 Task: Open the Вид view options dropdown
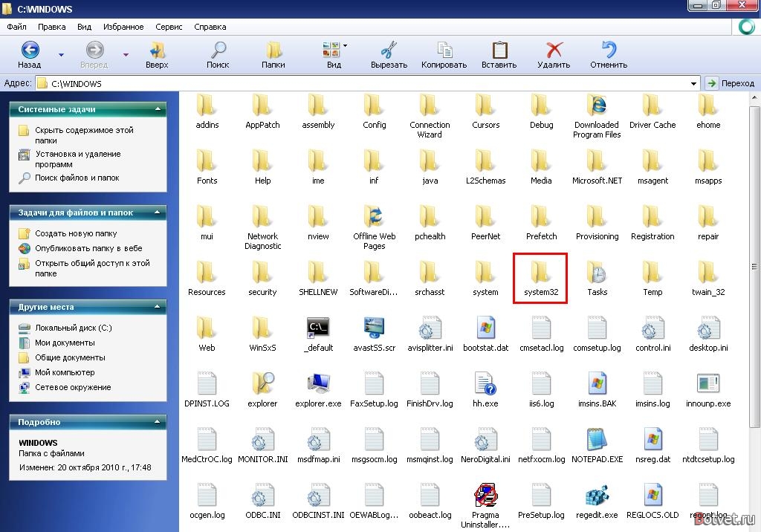[345, 45]
